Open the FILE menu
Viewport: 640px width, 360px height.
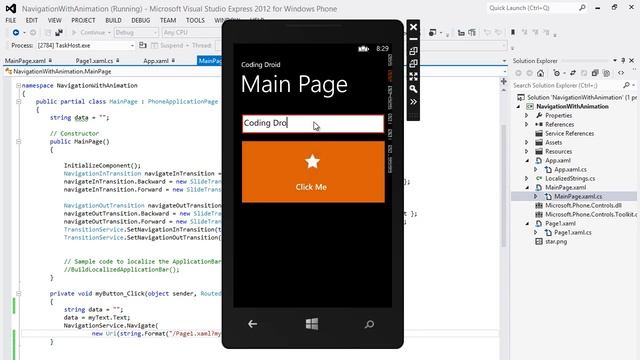11,20
